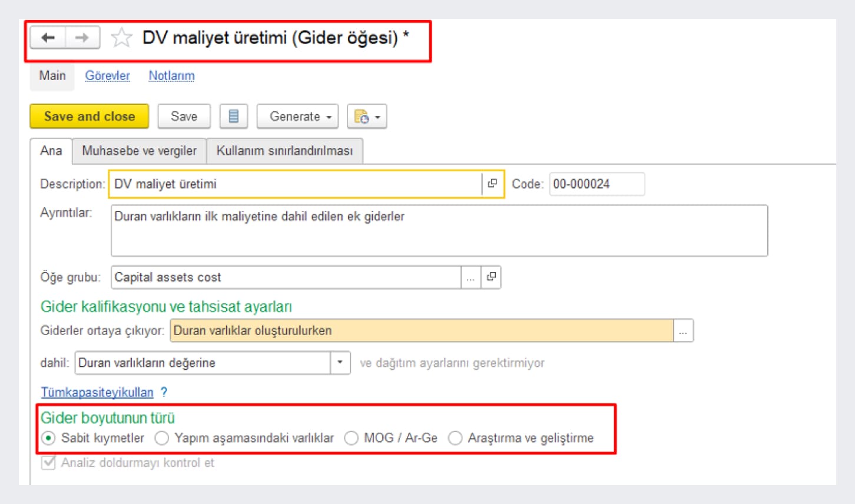Open the Tümkapasiteyikullan link
The width and height of the screenshot is (855, 504).
[x=97, y=392]
